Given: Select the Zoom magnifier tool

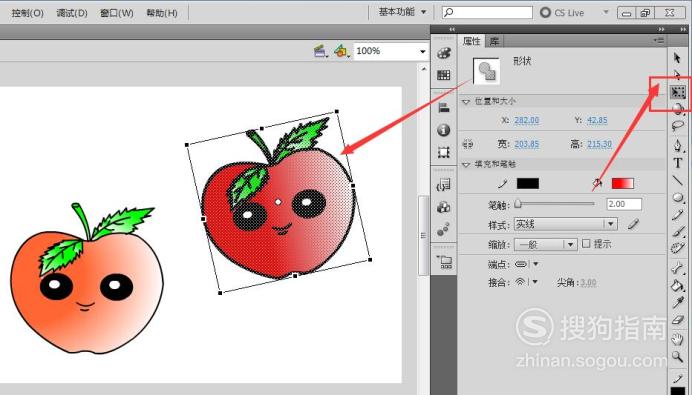Looking at the screenshot, I should (x=677, y=357).
